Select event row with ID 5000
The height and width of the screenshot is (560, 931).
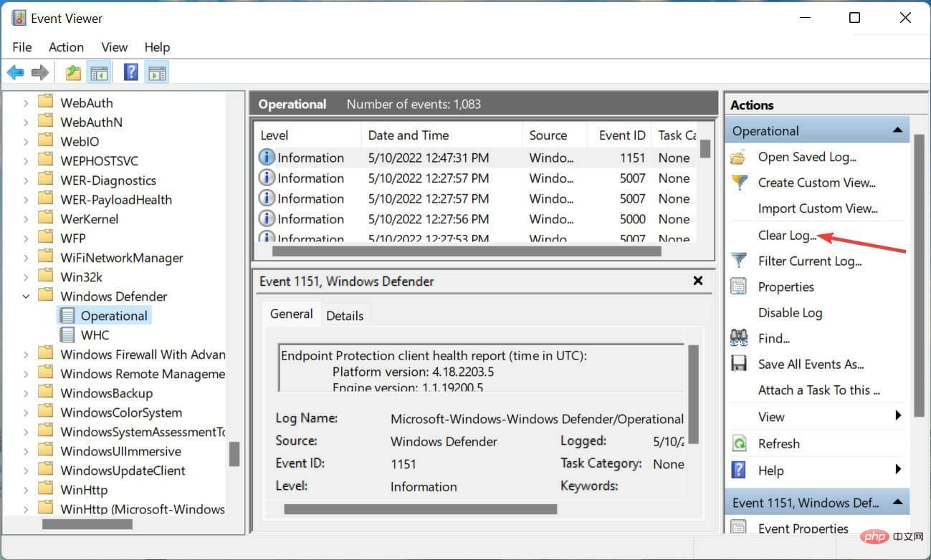pos(476,218)
